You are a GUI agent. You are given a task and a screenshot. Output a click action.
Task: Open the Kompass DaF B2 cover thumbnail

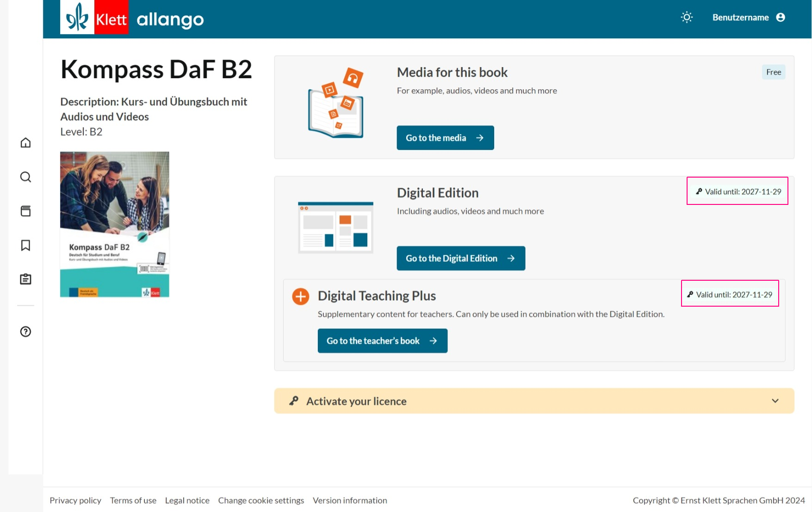point(115,224)
